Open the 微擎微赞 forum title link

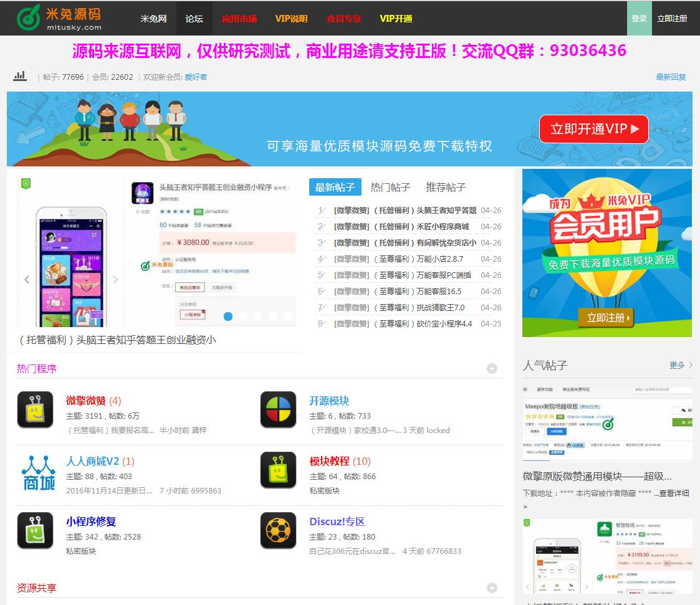tap(86, 401)
